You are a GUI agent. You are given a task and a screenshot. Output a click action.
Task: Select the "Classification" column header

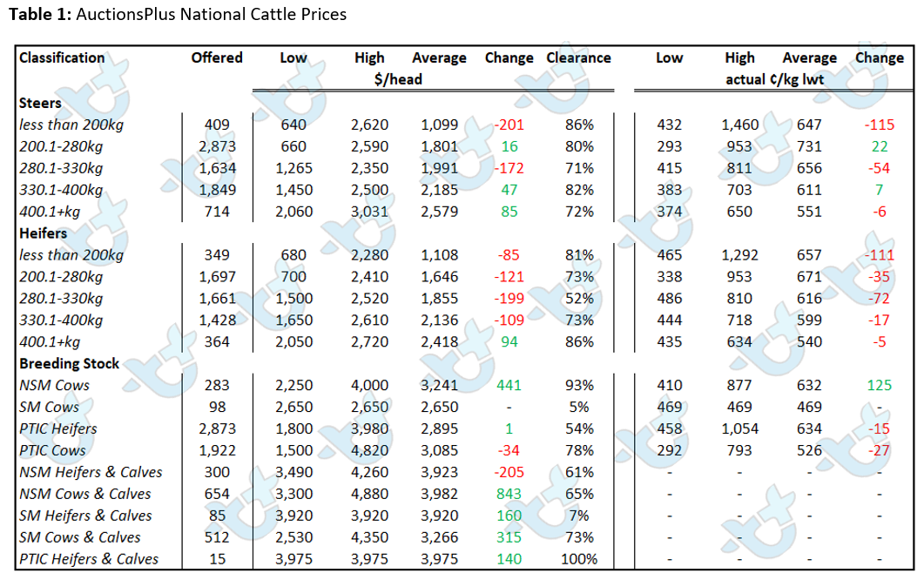[62, 57]
